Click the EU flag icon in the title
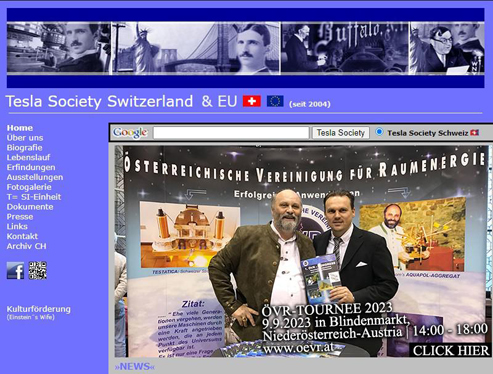 coord(275,101)
